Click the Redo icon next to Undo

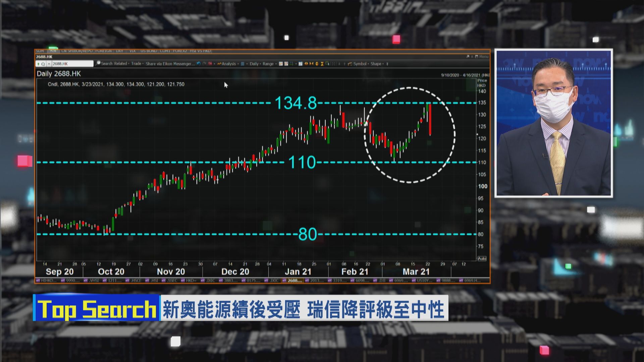tap(204, 64)
